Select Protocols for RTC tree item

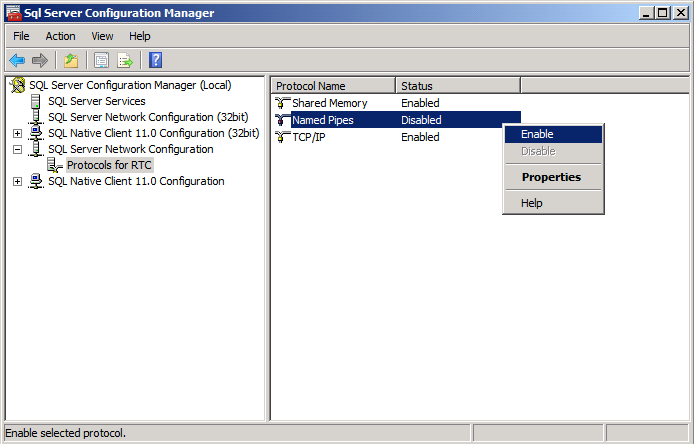[x=109, y=165]
